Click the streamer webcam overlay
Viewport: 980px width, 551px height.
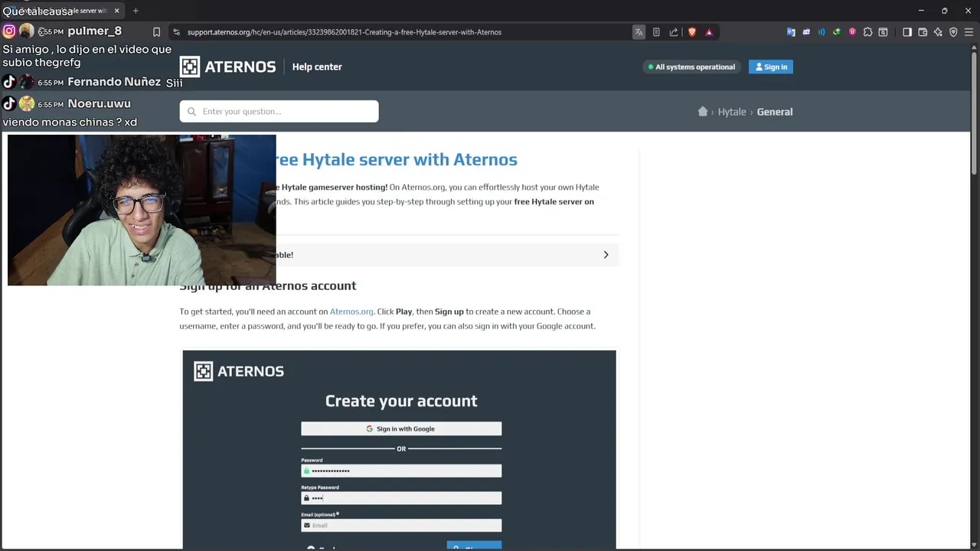(142, 210)
